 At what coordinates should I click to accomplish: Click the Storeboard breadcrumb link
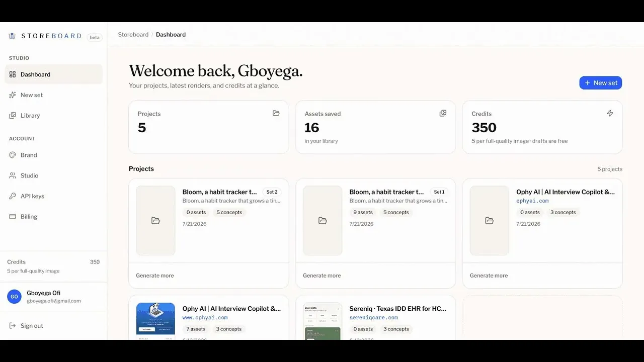point(133,35)
